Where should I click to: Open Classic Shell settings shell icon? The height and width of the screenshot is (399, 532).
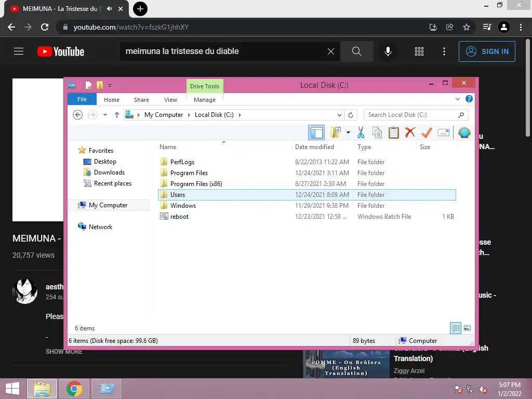click(x=464, y=132)
